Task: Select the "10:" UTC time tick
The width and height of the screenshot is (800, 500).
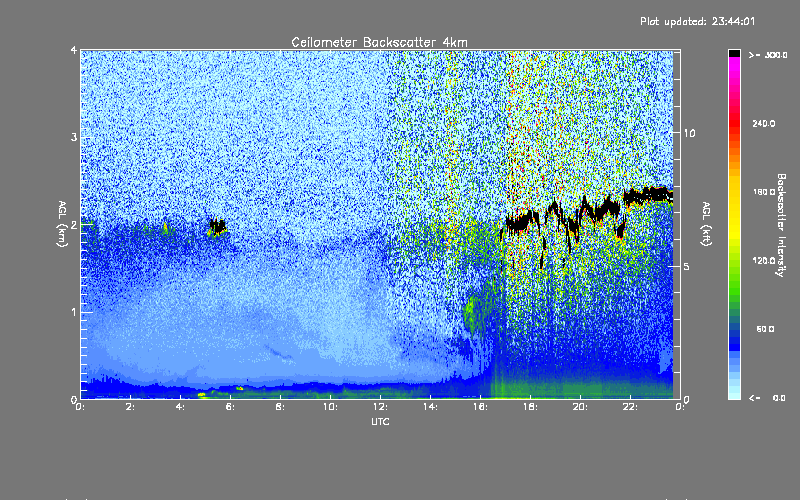Action: point(330,407)
